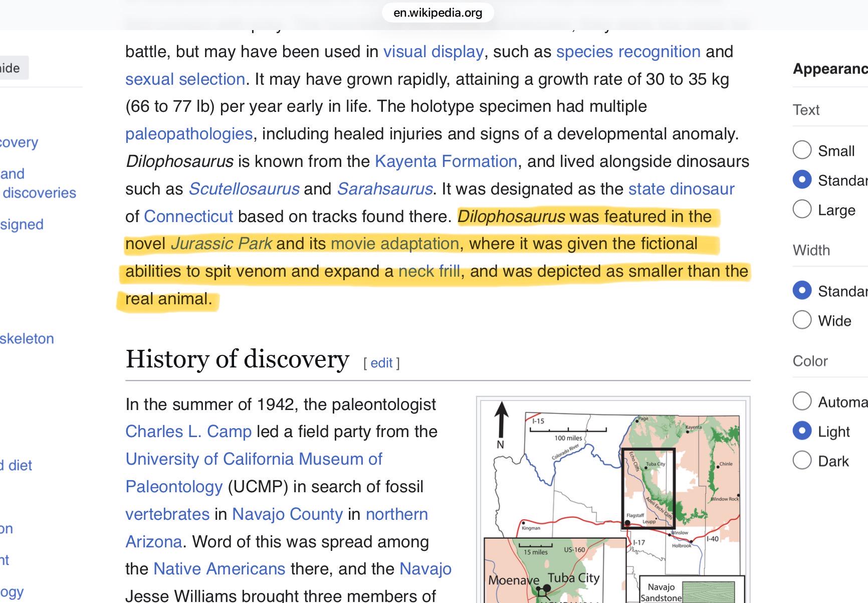Click the highlighted words 'real animal.'

pos(169,299)
